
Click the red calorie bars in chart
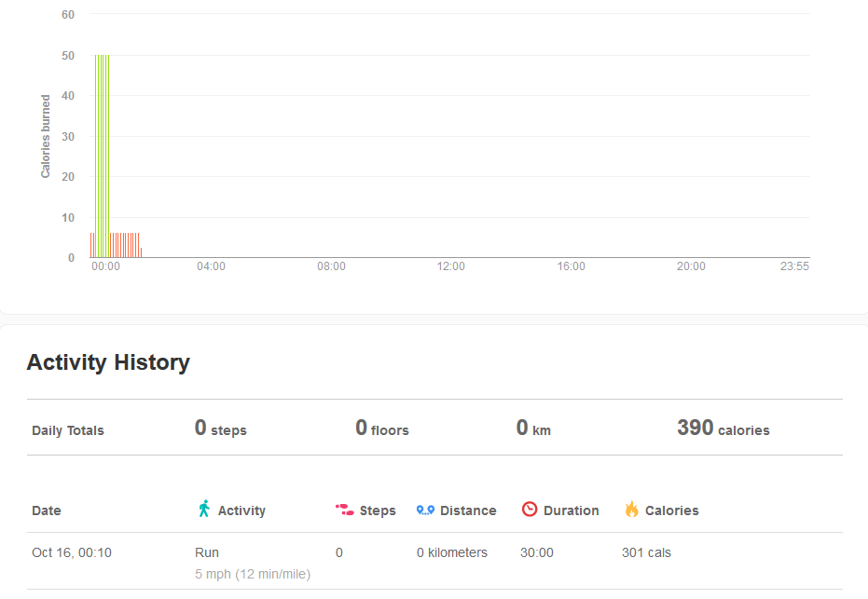tap(125, 245)
